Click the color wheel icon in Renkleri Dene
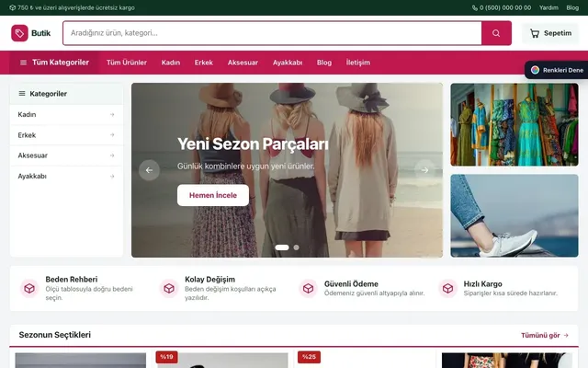The image size is (588, 368). [535, 70]
